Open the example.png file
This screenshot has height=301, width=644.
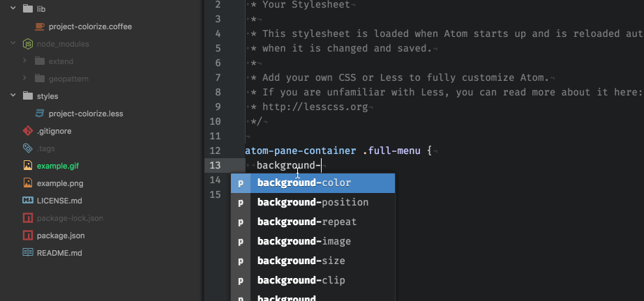coord(60,183)
